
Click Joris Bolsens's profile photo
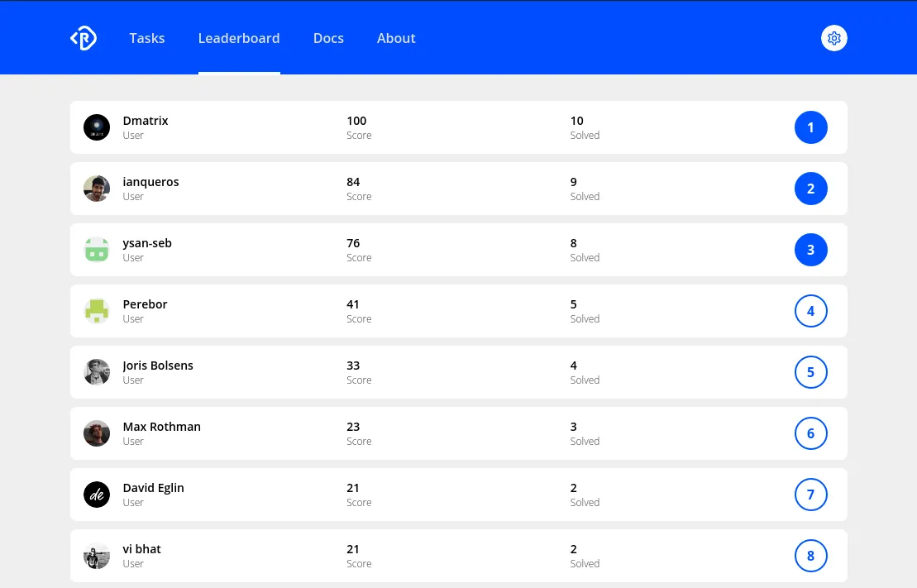97,372
